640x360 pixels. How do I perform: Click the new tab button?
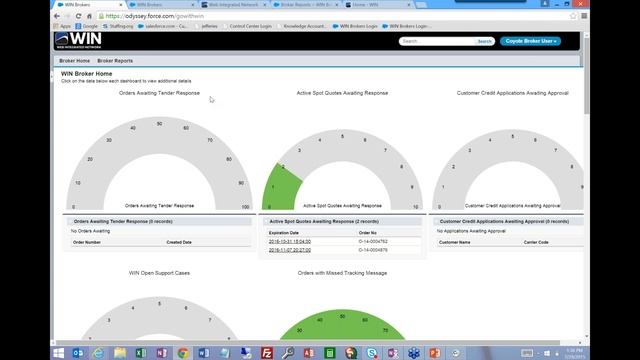[x=421, y=5]
